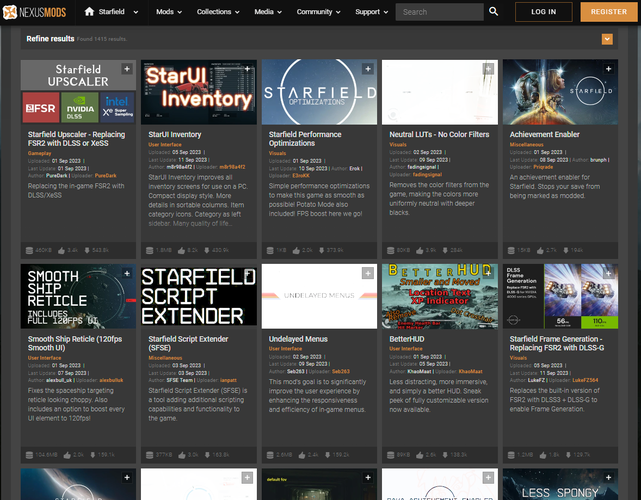Open BetterHUD mod title link
The image size is (641, 500).
click(x=407, y=339)
